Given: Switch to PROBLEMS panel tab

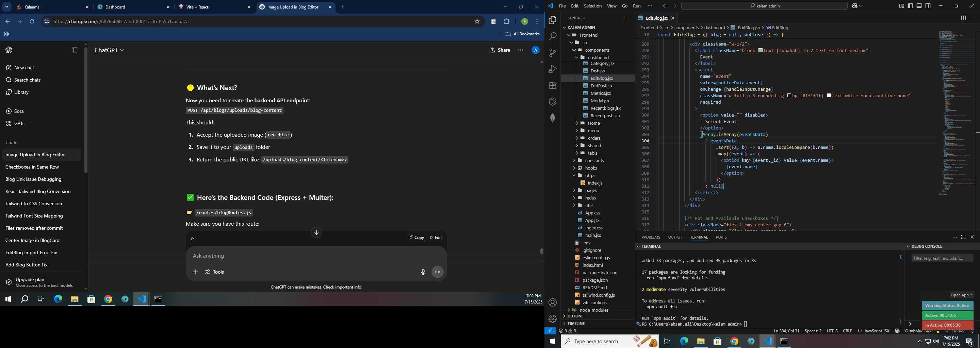Looking at the screenshot, I should (651, 237).
